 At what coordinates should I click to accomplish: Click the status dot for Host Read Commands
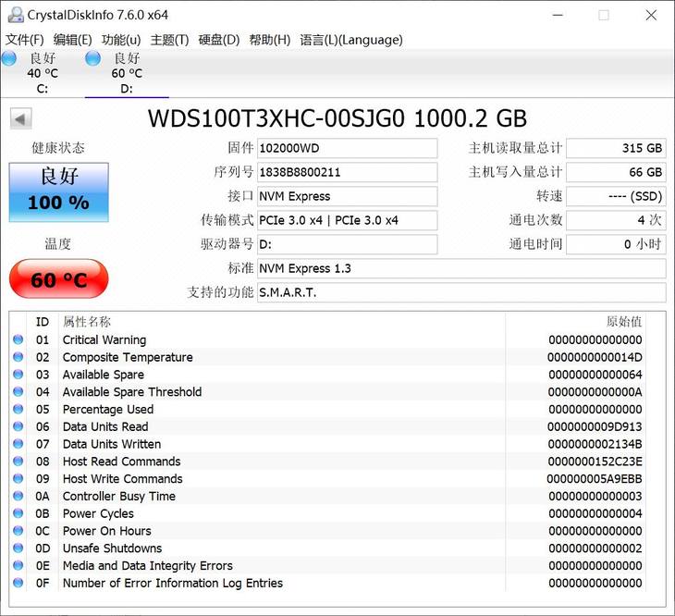coord(18,461)
